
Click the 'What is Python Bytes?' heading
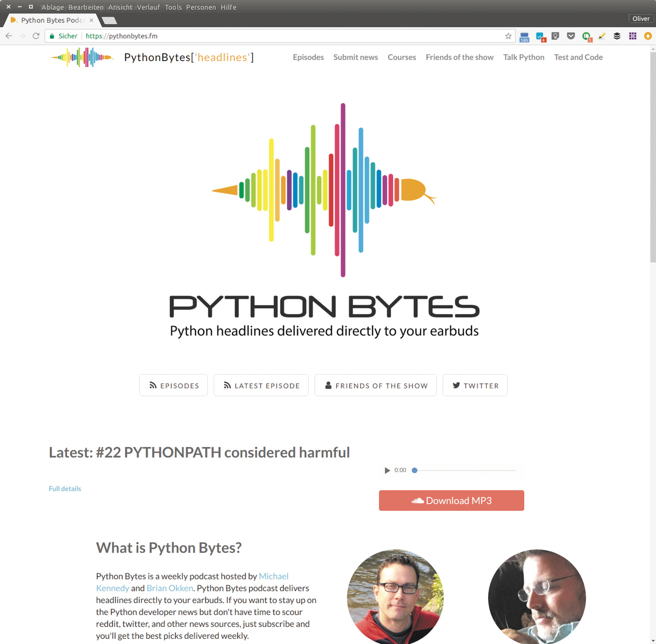pos(169,548)
